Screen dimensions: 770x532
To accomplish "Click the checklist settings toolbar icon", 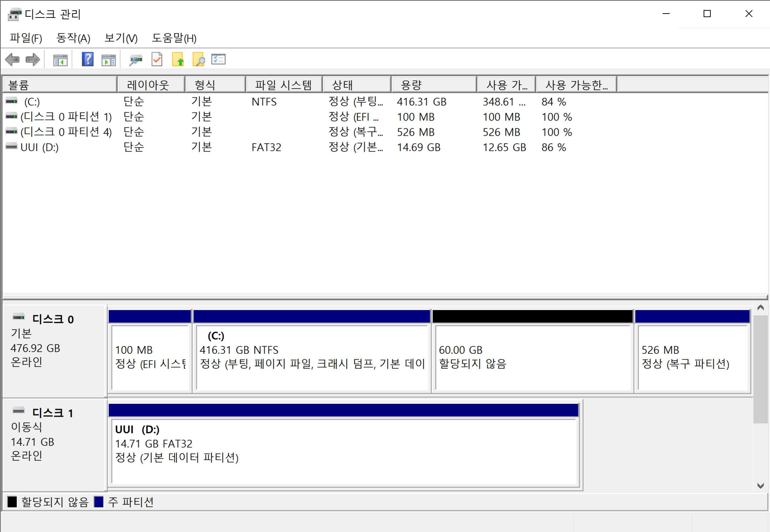I will click(218, 59).
